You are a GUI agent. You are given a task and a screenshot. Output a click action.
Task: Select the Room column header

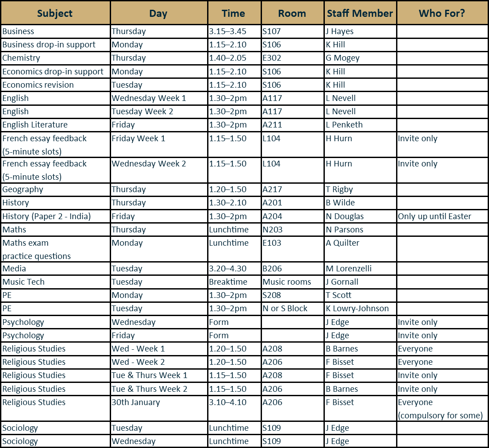point(292,13)
